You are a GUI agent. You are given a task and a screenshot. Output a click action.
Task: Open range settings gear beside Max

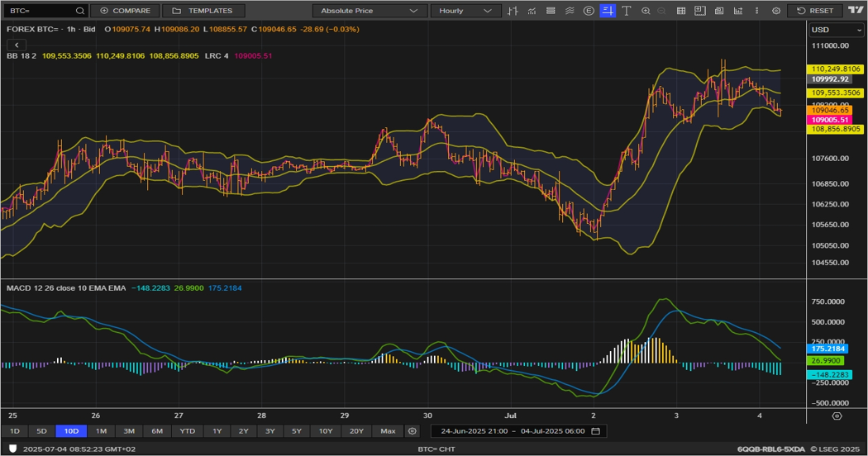[x=412, y=431]
